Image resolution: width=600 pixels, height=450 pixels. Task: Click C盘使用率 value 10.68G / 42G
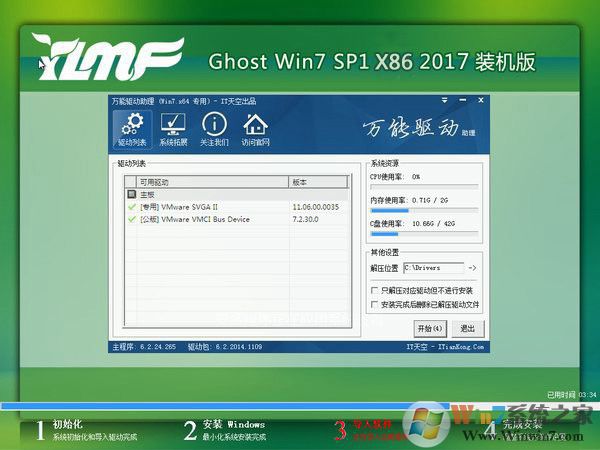pyautogui.click(x=433, y=223)
